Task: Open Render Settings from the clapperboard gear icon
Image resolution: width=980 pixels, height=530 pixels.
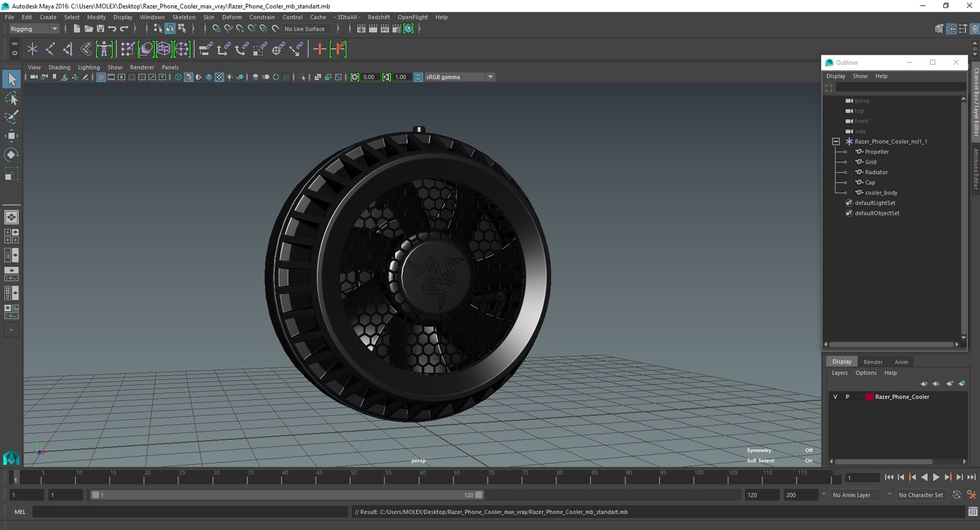Action: click(397, 29)
